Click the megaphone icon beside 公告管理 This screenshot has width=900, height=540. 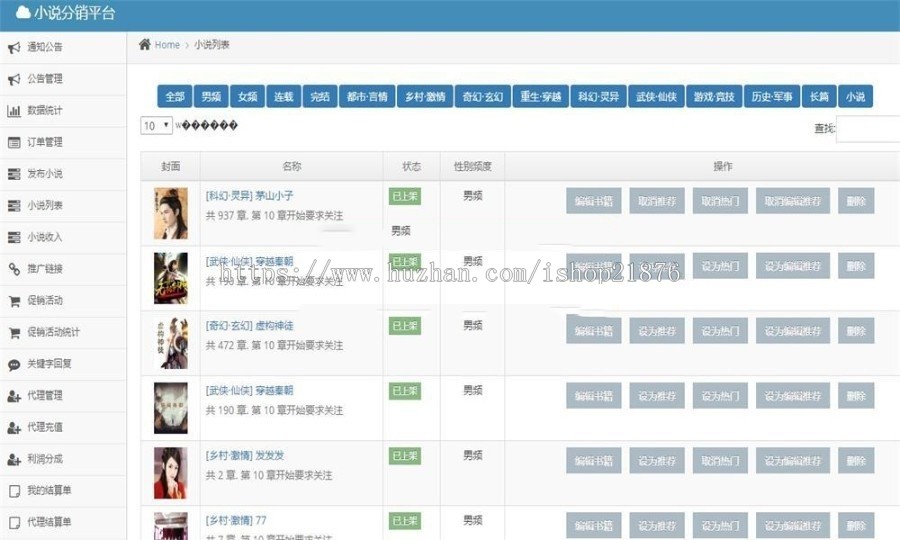pyautogui.click(x=14, y=79)
